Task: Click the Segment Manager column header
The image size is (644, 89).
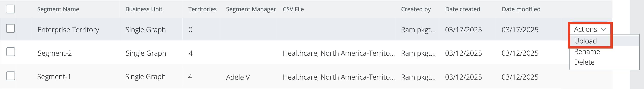Action: [x=251, y=9]
